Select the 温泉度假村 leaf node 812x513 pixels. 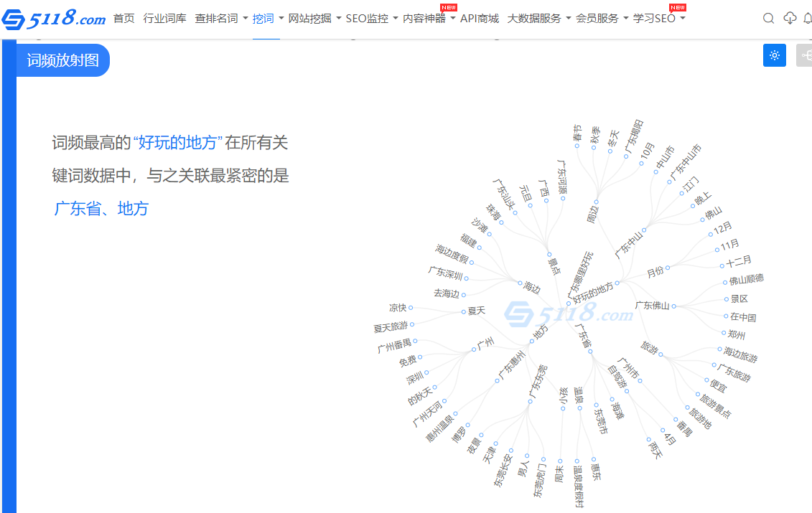pos(579,486)
